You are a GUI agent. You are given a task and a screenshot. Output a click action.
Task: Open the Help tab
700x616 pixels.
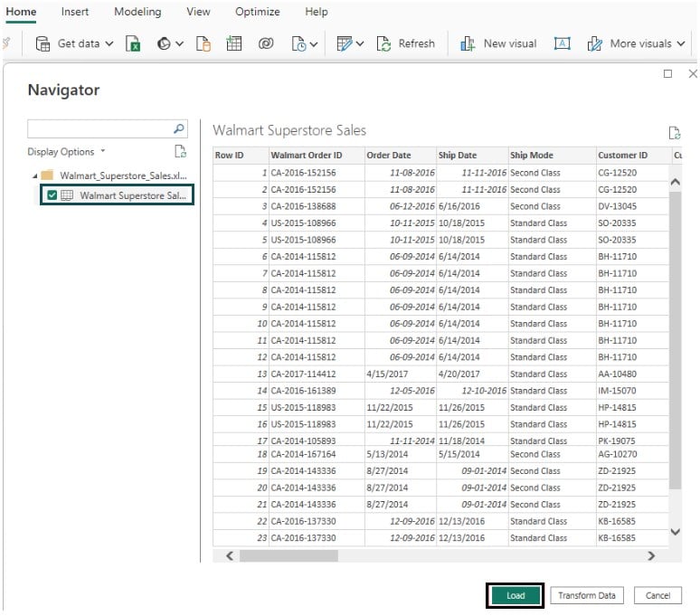[316, 12]
